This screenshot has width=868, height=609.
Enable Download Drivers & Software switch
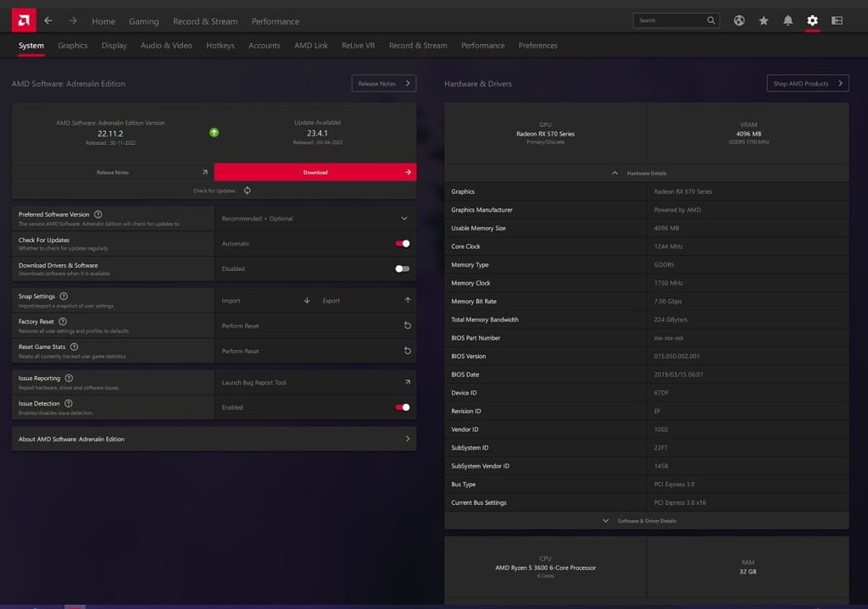point(403,269)
